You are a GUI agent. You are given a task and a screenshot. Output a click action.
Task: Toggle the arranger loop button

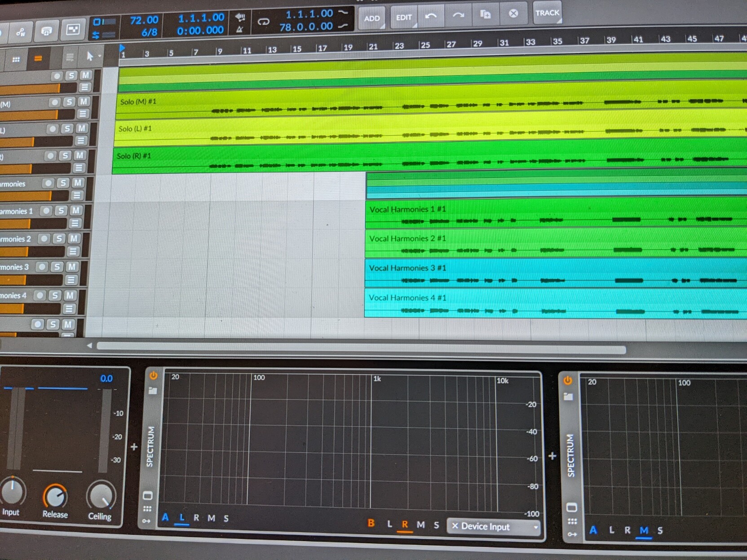(x=263, y=22)
